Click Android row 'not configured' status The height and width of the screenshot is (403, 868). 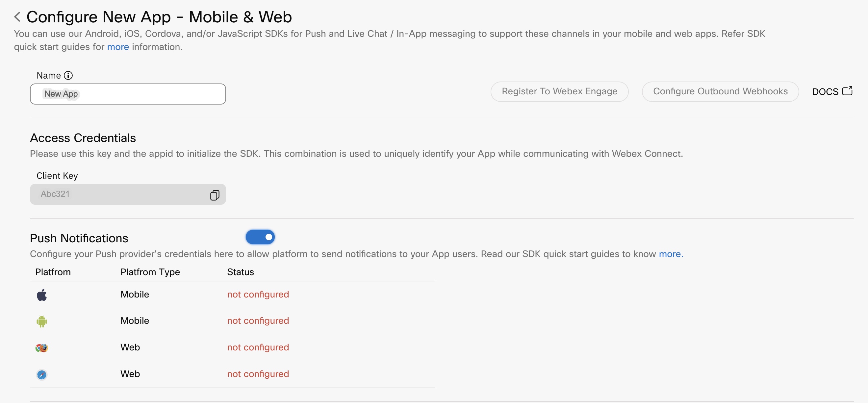258,320
